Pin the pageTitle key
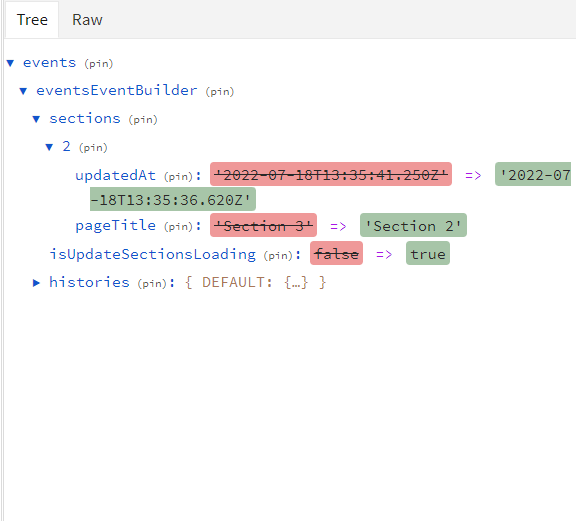Viewport: 576px width, 521px height. coord(178,226)
